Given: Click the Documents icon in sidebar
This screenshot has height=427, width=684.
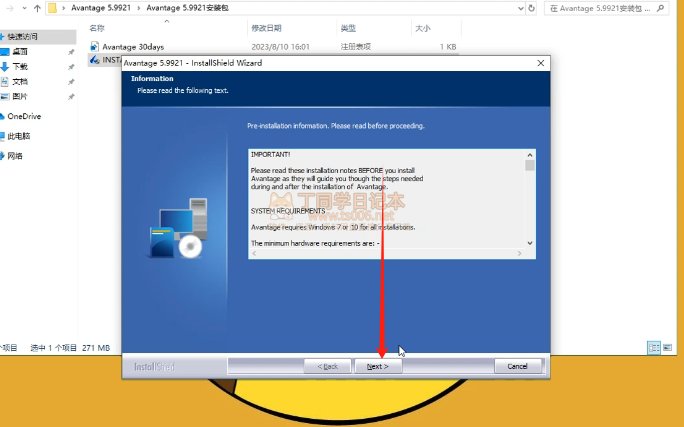Looking at the screenshot, I should point(4,82).
